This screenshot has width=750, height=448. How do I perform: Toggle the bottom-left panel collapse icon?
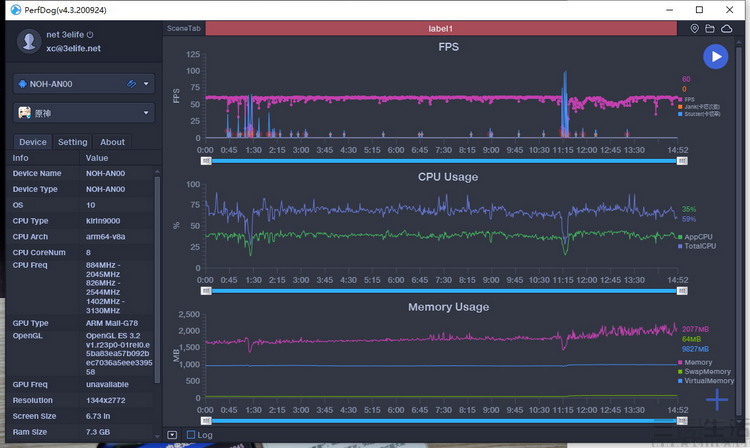click(172, 435)
